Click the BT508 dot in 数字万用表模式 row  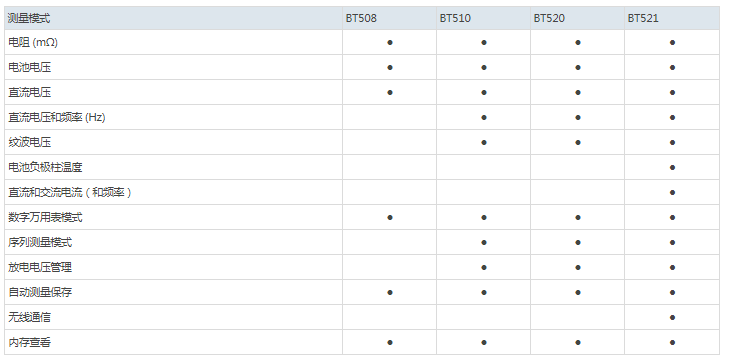(x=390, y=217)
